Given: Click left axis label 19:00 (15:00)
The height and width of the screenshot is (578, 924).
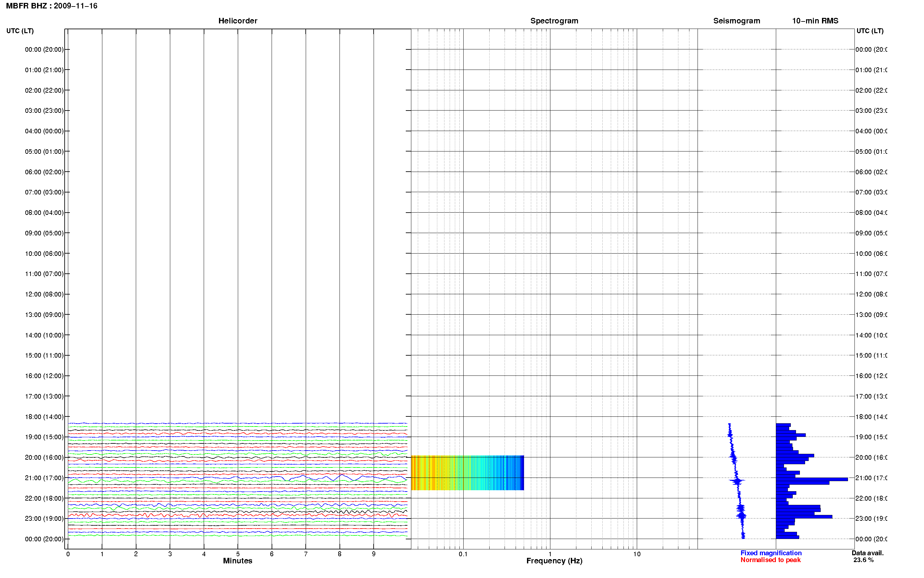Looking at the screenshot, I should (x=44, y=437).
